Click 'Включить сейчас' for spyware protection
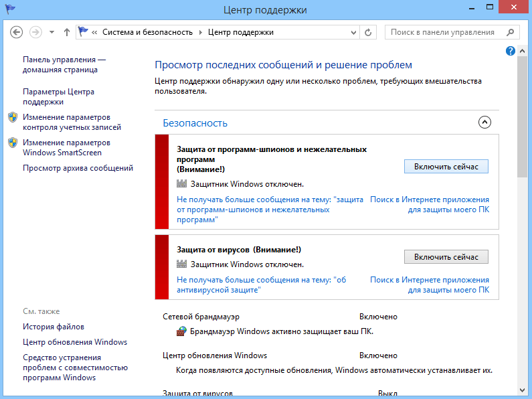Image resolution: width=532 pixels, height=399 pixels. 446,167
